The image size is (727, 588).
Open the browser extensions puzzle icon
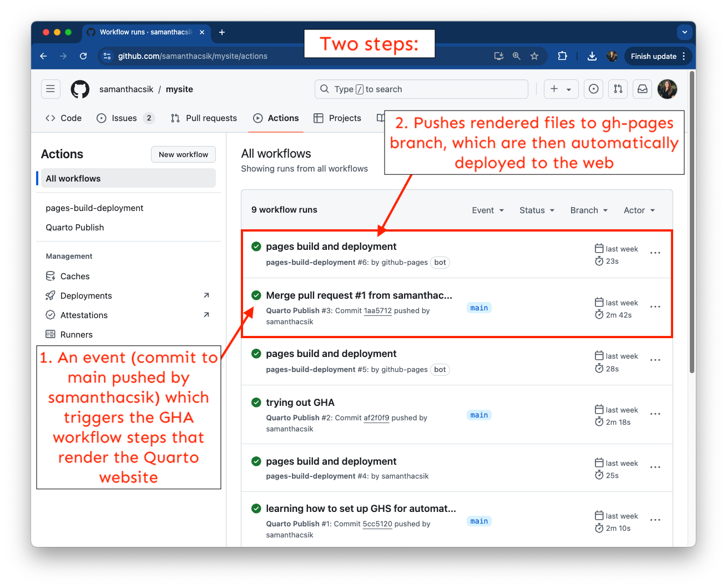tap(562, 56)
